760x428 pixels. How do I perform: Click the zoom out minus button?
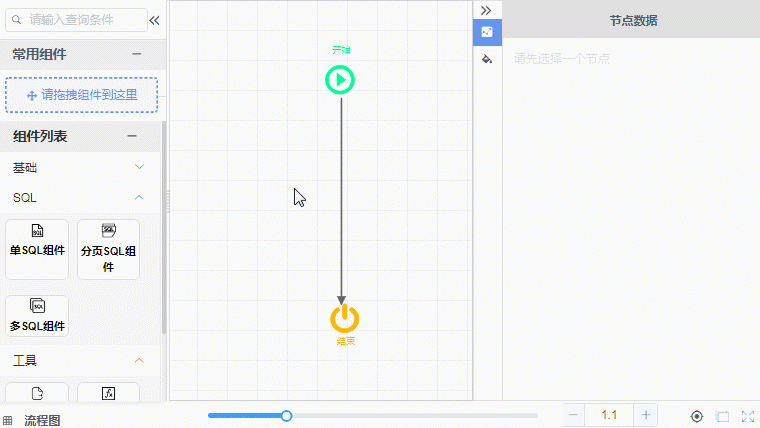(573, 415)
